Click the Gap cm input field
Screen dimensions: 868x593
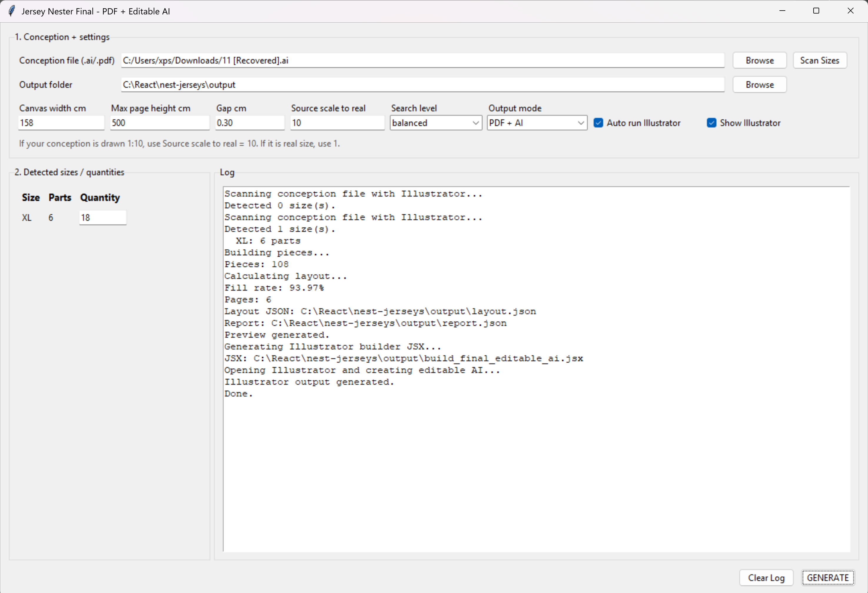[x=250, y=123]
